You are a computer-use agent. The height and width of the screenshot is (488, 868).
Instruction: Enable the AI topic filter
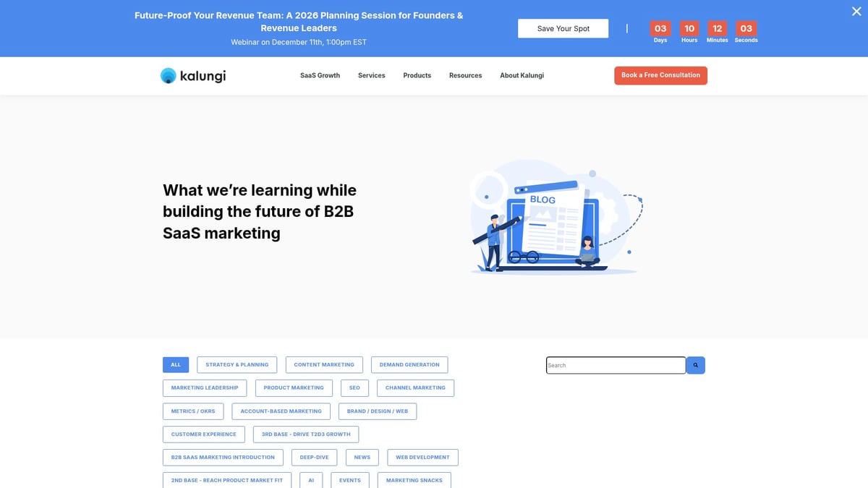(x=311, y=479)
